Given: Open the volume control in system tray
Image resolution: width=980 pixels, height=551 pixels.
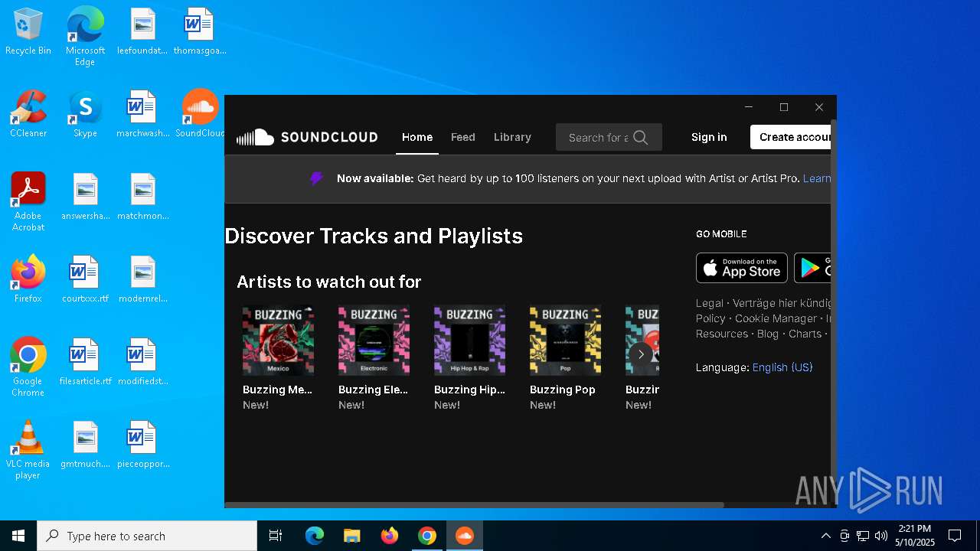Looking at the screenshot, I should [x=881, y=536].
